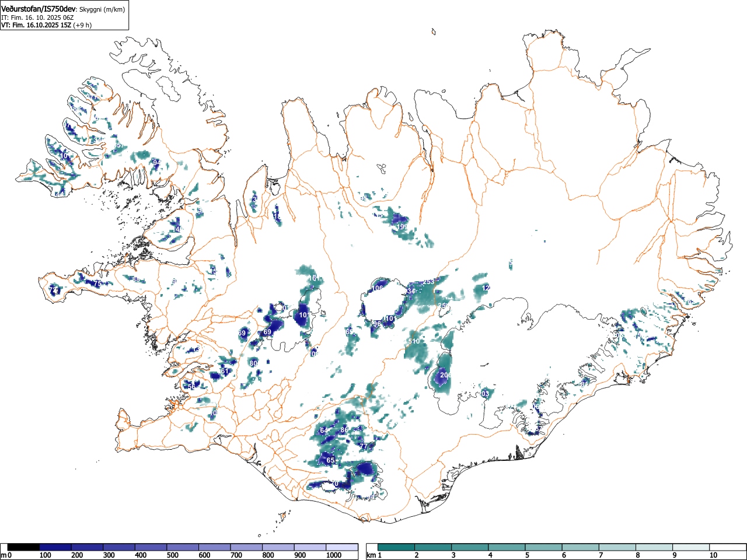Click the '94' value in the Westfjords
747x560 pixels.
(x=156, y=162)
